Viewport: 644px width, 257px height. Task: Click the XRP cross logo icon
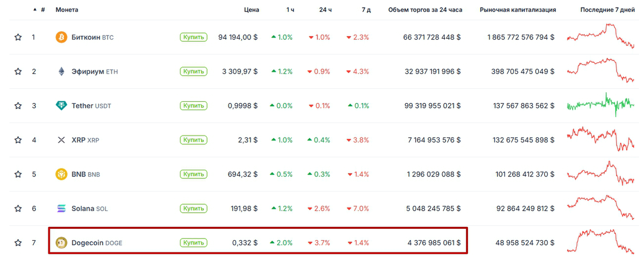coord(61,140)
